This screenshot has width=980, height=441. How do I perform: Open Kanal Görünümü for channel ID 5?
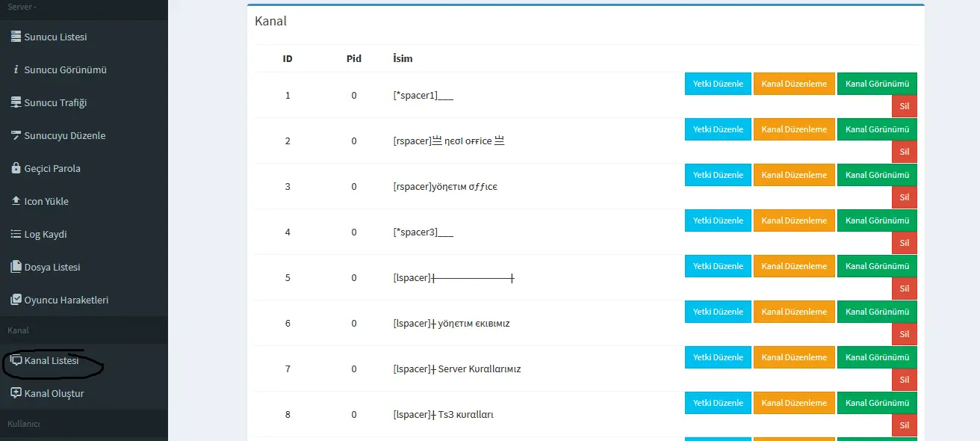click(x=877, y=266)
